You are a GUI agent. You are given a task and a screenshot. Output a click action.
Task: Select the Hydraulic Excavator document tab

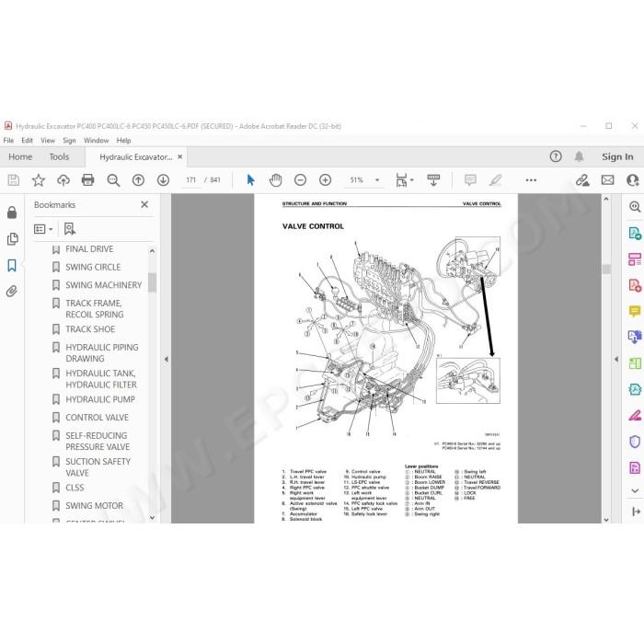(135, 157)
